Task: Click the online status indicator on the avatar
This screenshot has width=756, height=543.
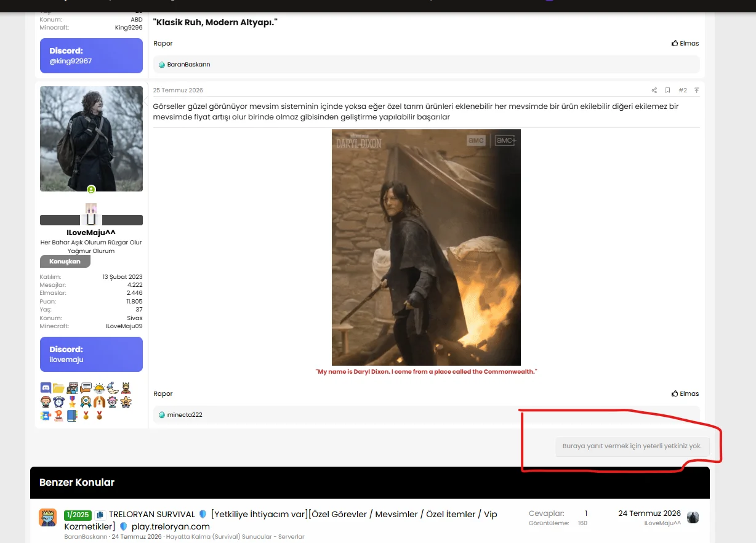Action: tap(91, 190)
